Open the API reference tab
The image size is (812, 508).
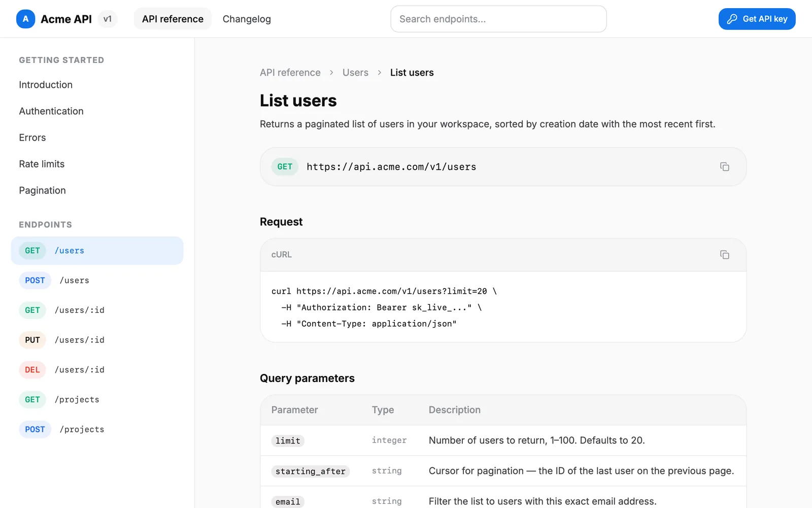(x=173, y=19)
